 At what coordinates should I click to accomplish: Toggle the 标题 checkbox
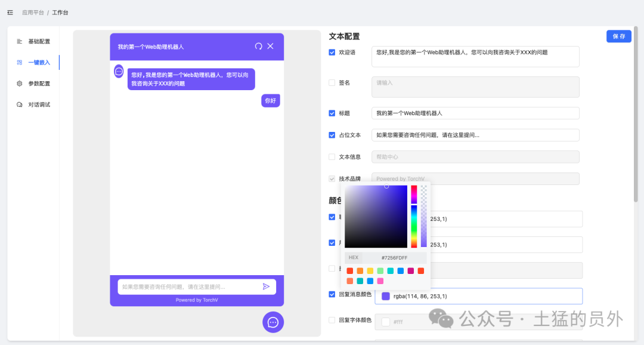tap(332, 113)
